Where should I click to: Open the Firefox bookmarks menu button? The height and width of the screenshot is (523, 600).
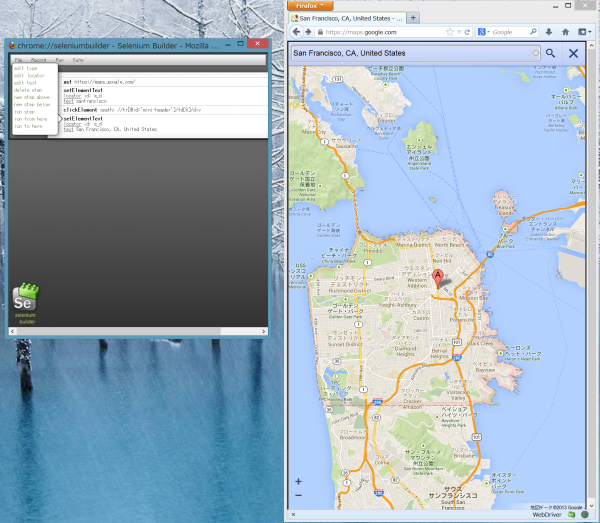[584, 32]
